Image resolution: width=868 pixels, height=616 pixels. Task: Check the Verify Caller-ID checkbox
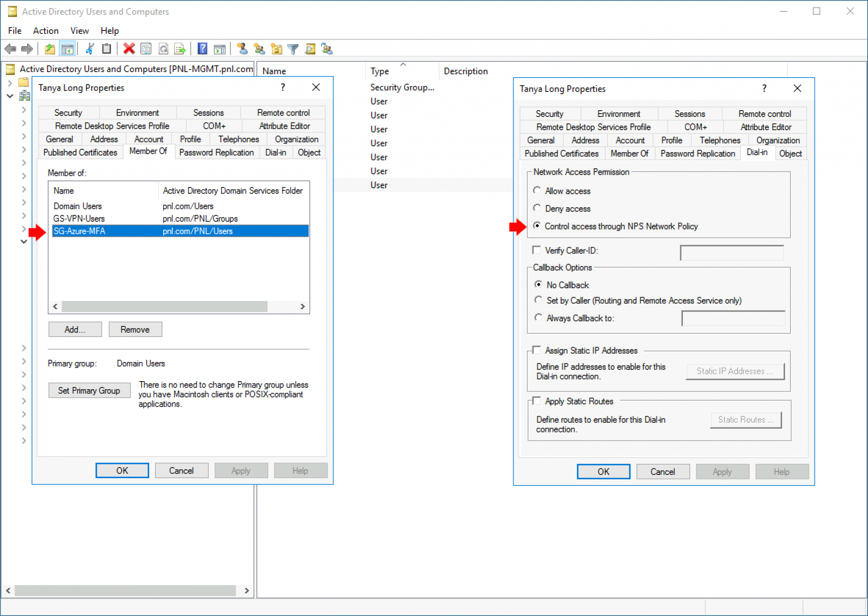[x=537, y=250]
